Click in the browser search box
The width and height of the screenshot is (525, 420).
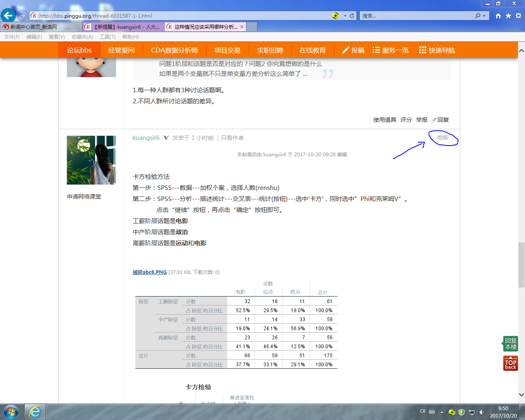tap(416, 16)
